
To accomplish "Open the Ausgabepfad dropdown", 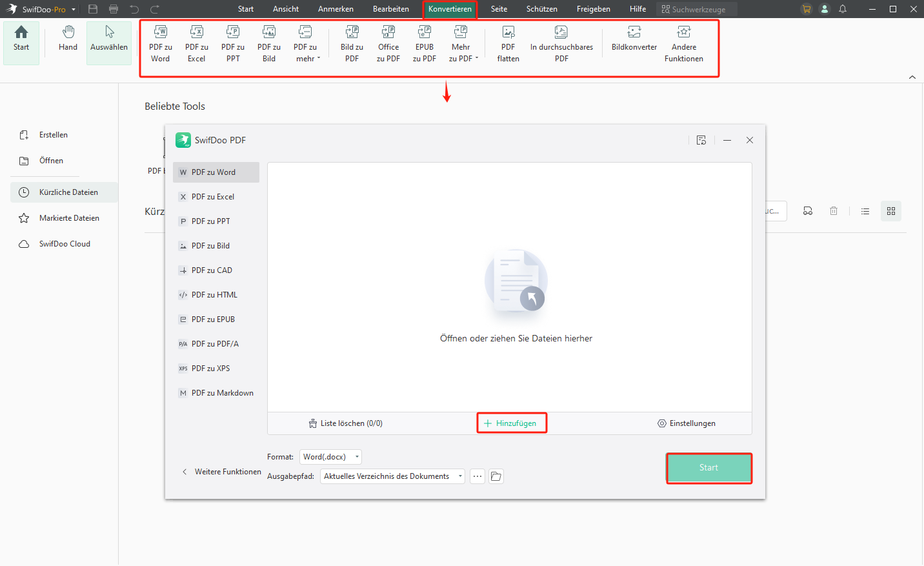I will [392, 476].
